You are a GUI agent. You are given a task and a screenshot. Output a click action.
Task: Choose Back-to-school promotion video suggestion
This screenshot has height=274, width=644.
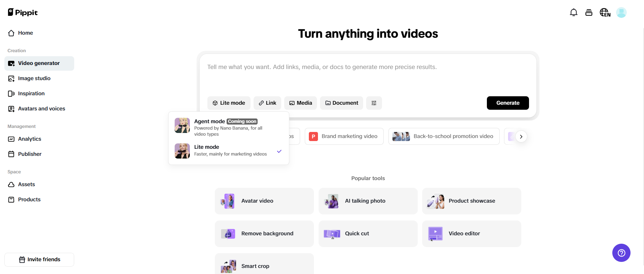444,136
